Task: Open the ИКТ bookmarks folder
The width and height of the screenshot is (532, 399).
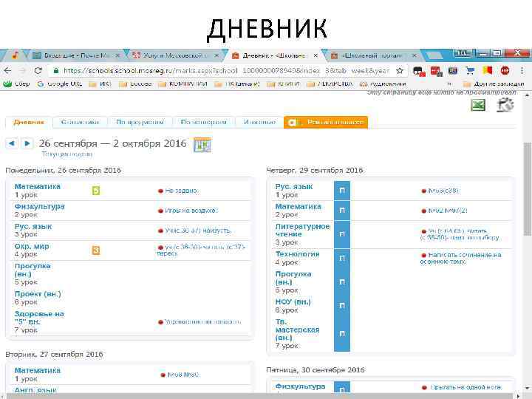Action: pyautogui.click(x=100, y=83)
